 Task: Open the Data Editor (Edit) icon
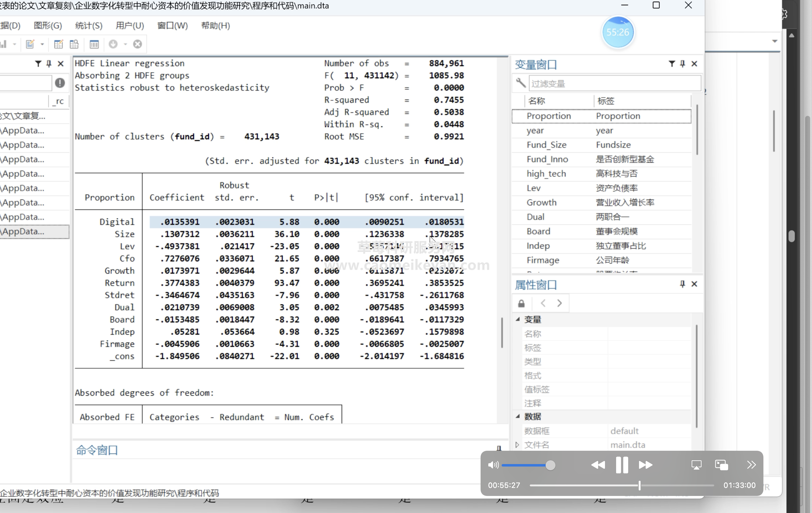click(x=58, y=44)
